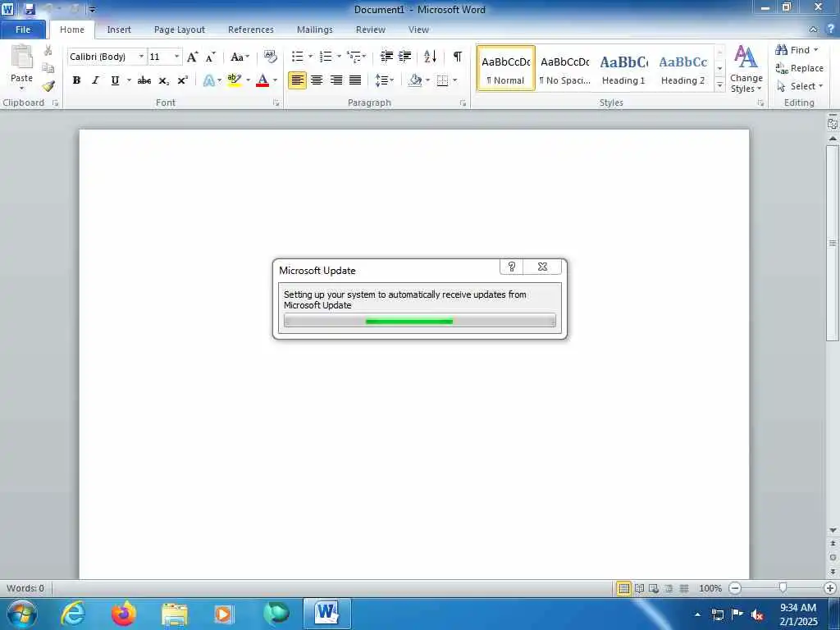840x630 pixels.
Task: Open Change Styles dropdown
Action: point(746,69)
